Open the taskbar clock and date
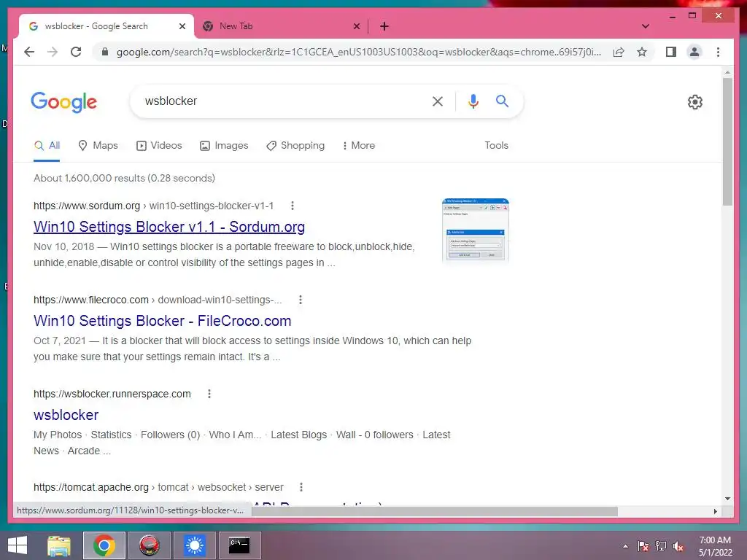Viewport: 747px width, 560px height. [715, 546]
